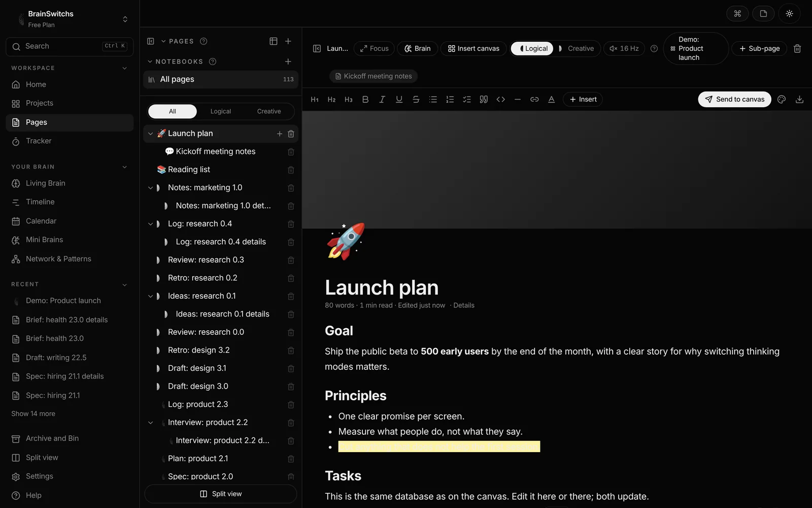Filter pages by the Creative tab
Screen dimensions: 812x508
(x=269, y=111)
